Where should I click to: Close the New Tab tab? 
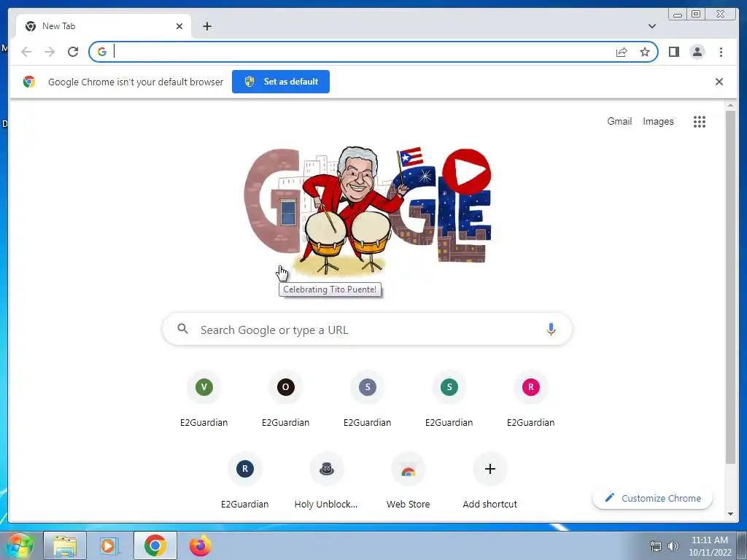(179, 26)
